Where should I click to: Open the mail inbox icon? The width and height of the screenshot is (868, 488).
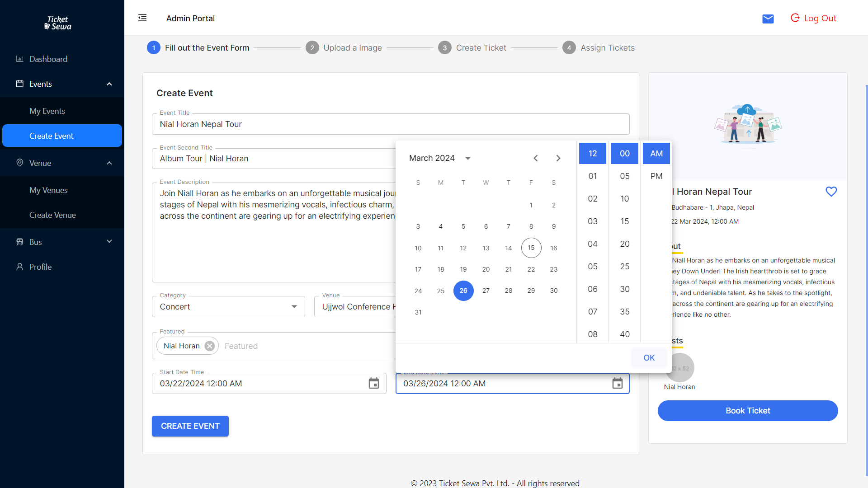768,19
